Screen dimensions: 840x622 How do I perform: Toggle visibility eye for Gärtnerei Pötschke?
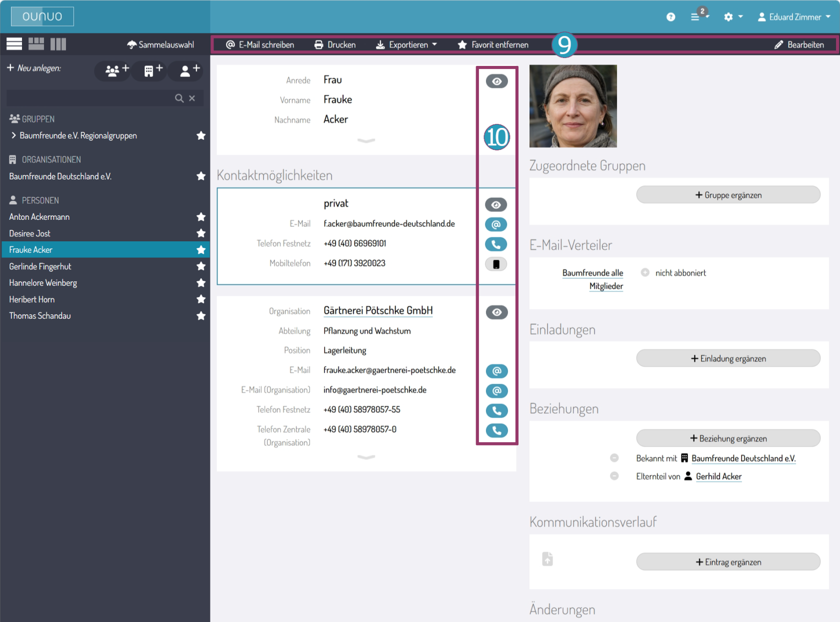[x=496, y=312]
